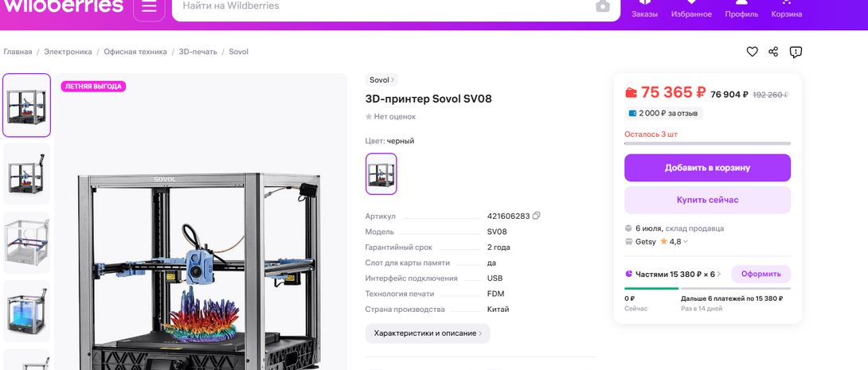Go to Заказы in the header
This screenshot has width=868, height=370.
pyautogui.click(x=644, y=10)
